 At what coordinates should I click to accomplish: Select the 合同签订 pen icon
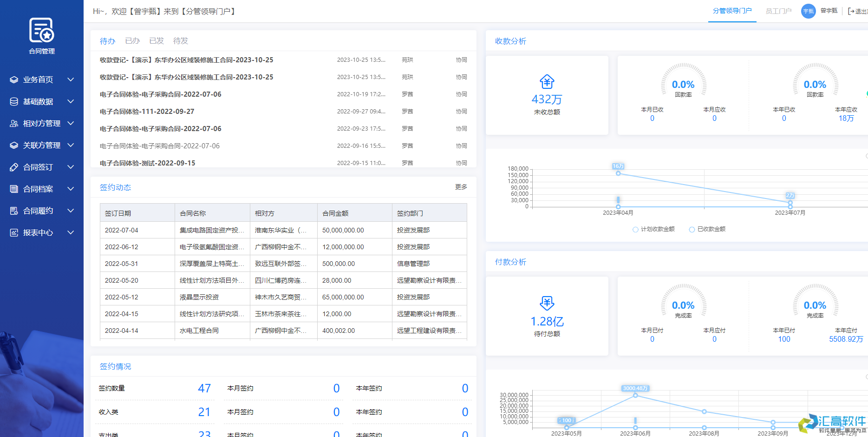pyautogui.click(x=13, y=167)
